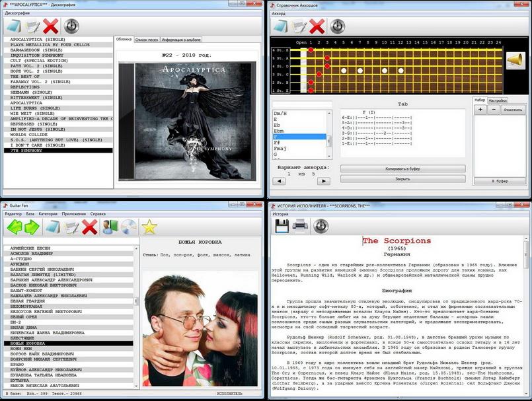Select БИ-2 in Guitar Fan artist list
Viewport: 532px width, 401px height.
pyautogui.click(x=69, y=322)
